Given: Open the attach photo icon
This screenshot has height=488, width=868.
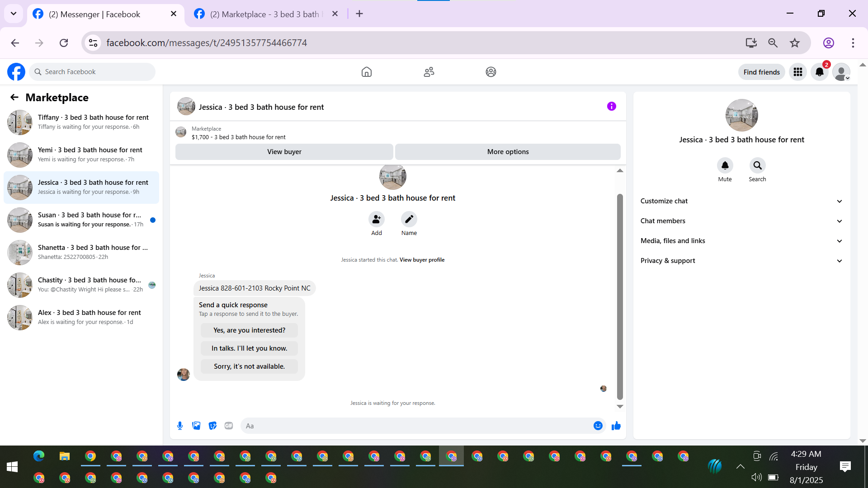Looking at the screenshot, I should [x=196, y=426].
